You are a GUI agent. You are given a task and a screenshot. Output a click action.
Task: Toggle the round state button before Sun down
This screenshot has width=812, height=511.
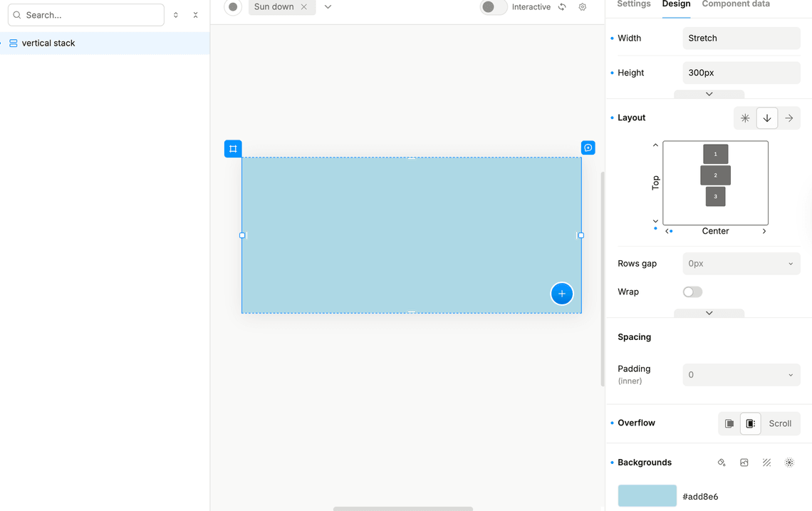[233, 7]
